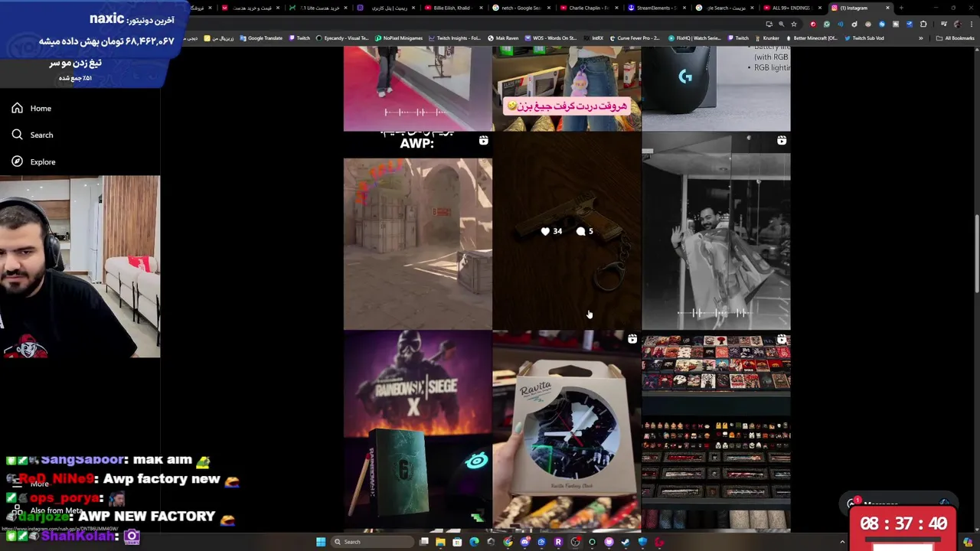Open the WOS - Words On Stream bookmark

[x=551, y=38]
